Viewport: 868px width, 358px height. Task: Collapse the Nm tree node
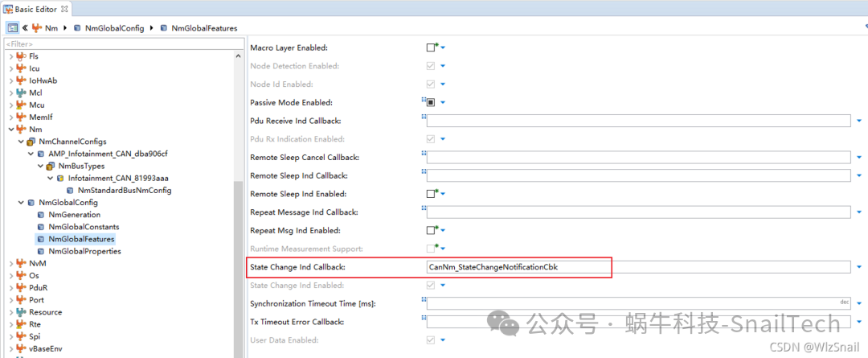[10, 130]
